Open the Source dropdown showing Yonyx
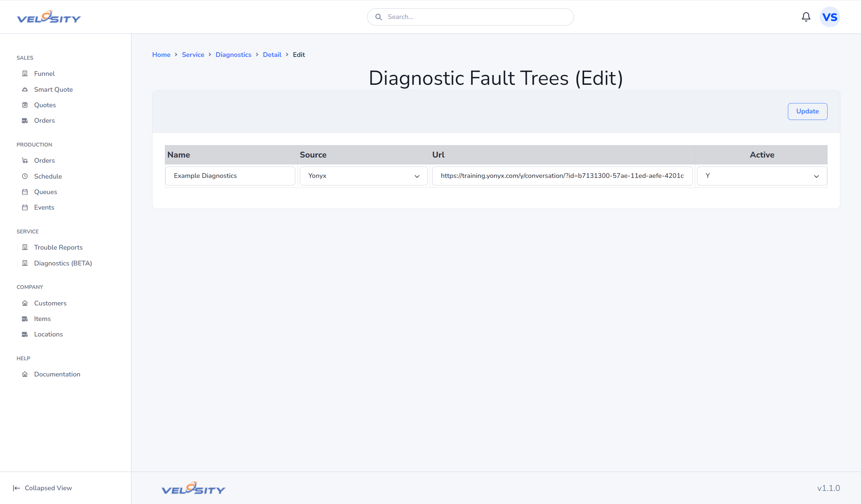 (364, 176)
